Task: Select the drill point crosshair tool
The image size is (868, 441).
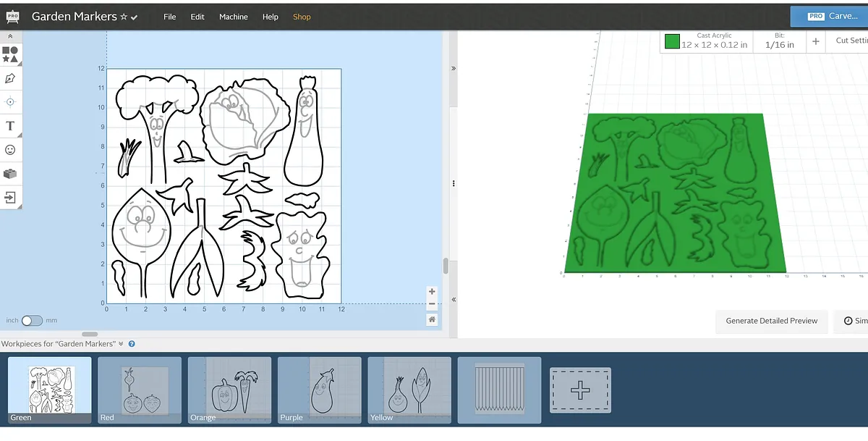Action: [10, 102]
